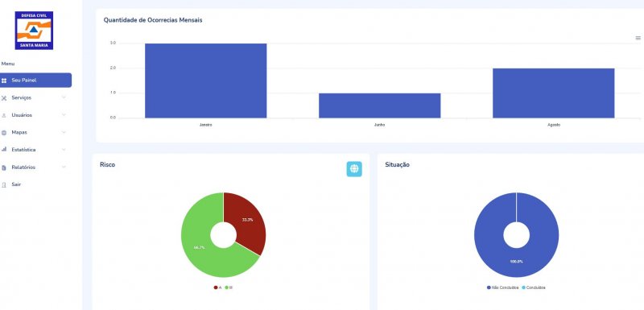Screen dimensions: 644x310
Task: Click the Serviços tools icon
Action: click(x=4, y=98)
